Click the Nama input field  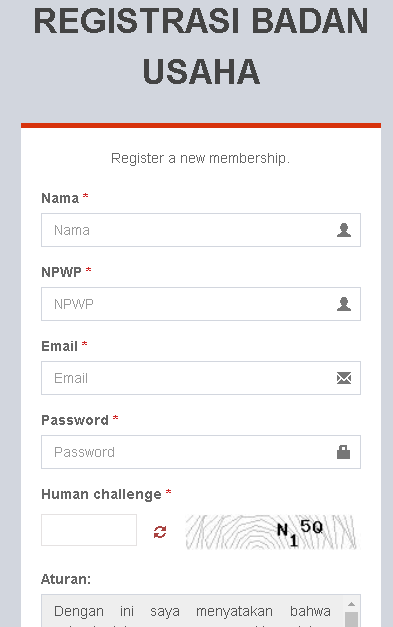[201, 230]
